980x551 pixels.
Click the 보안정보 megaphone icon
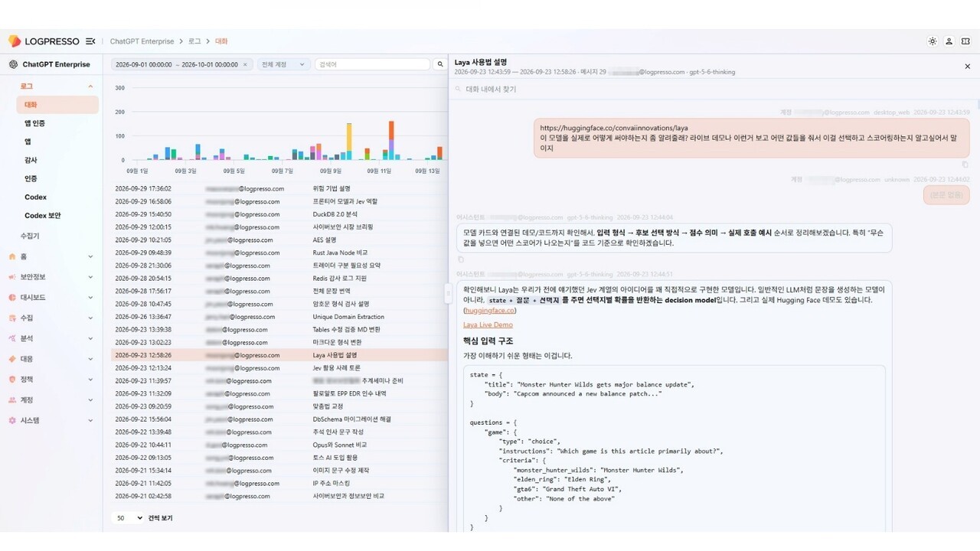coord(12,277)
